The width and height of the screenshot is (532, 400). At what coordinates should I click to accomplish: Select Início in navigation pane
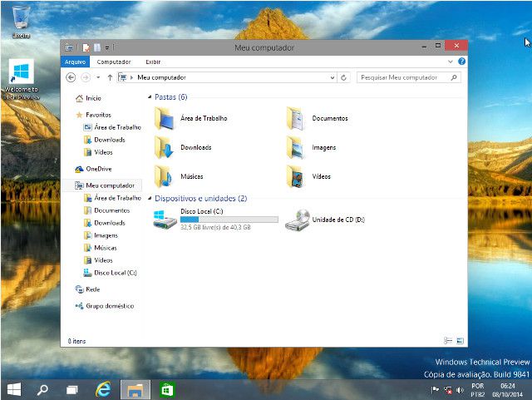89,98
